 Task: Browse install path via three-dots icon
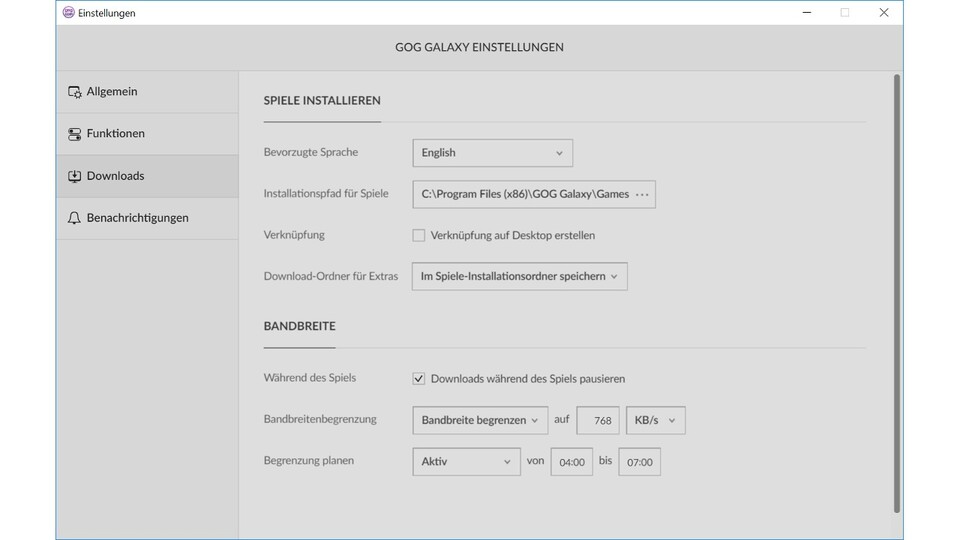coord(642,194)
